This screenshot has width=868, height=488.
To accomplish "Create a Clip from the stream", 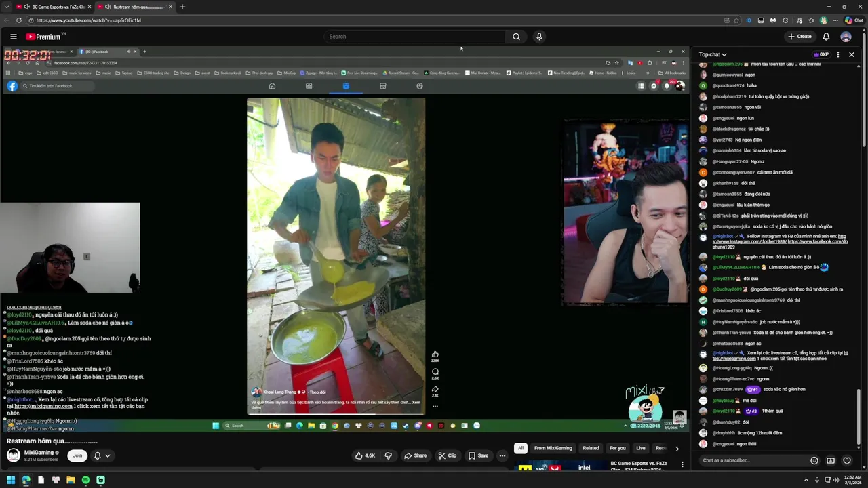I will point(448,455).
